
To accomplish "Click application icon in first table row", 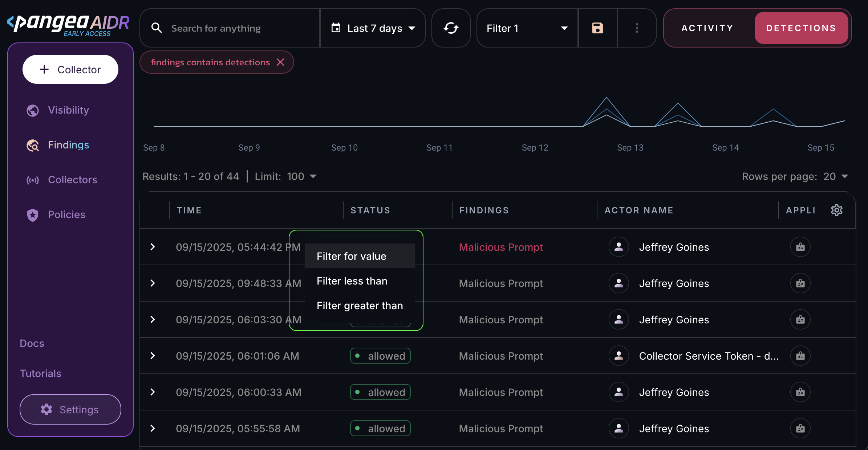I will pos(800,247).
